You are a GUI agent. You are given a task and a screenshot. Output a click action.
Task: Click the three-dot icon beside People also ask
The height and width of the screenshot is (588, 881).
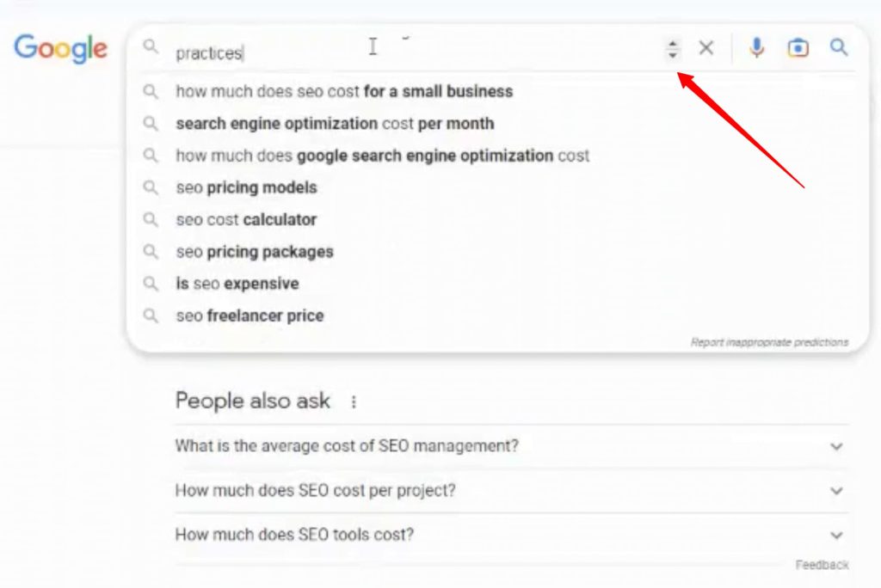click(x=354, y=401)
